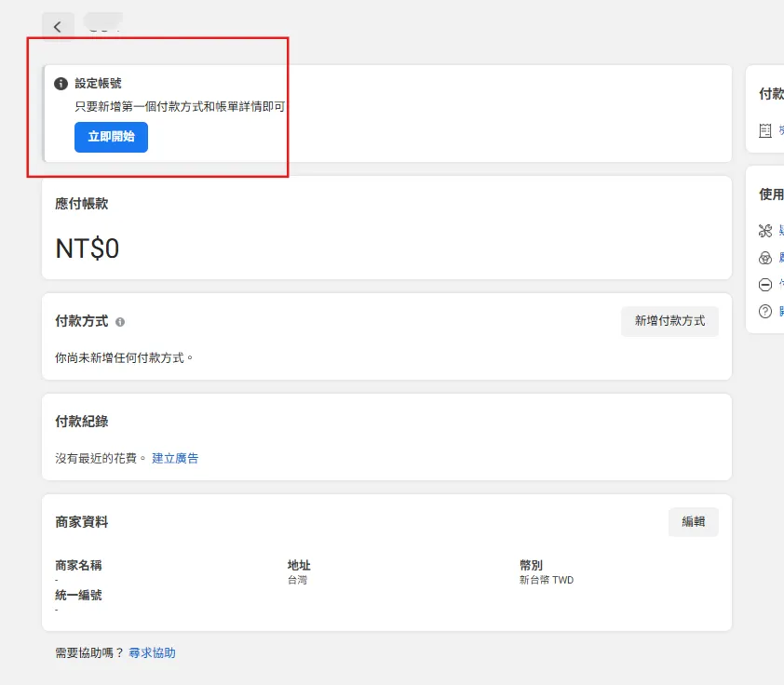
Task: Click the NT$0 balance amount
Action: tap(88, 248)
